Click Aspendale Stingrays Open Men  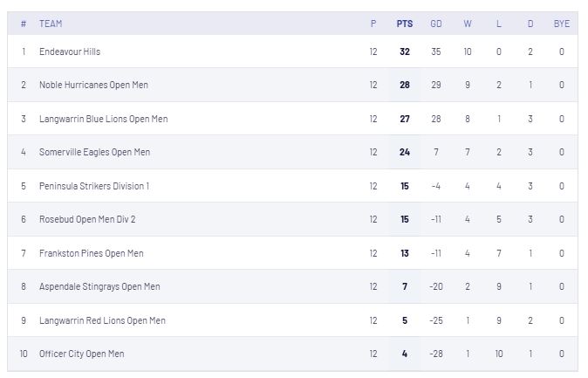(x=99, y=286)
